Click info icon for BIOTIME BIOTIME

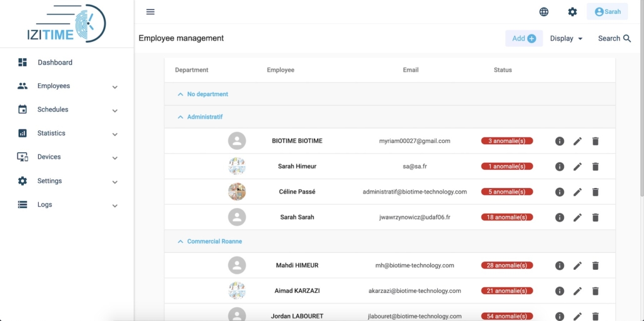[560, 141]
